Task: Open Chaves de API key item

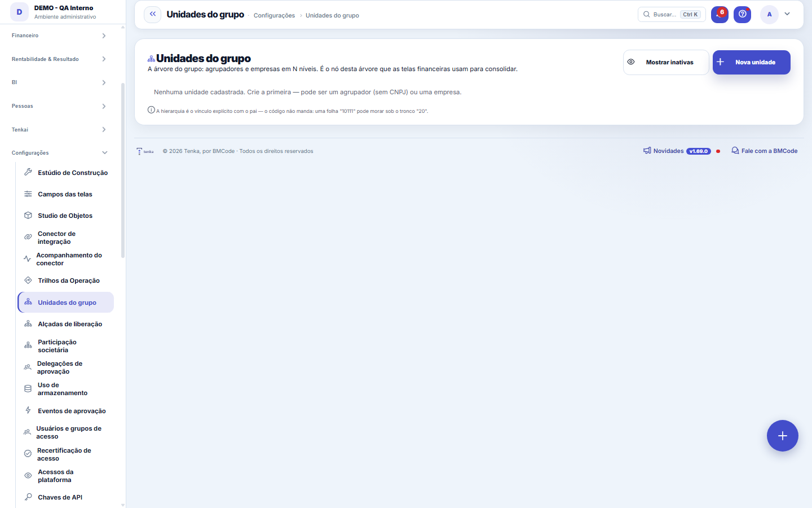Action: [x=66, y=497]
